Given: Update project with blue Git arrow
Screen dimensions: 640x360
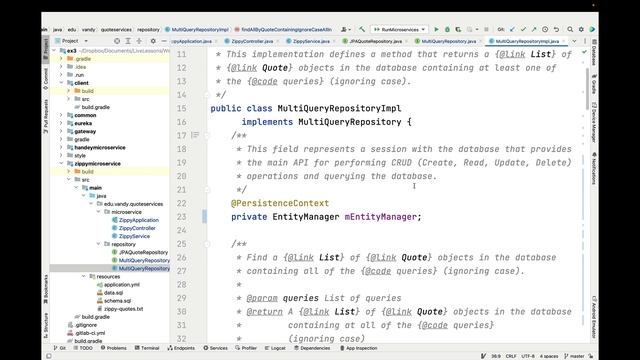Looking at the screenshot, I should click(512, 29).
